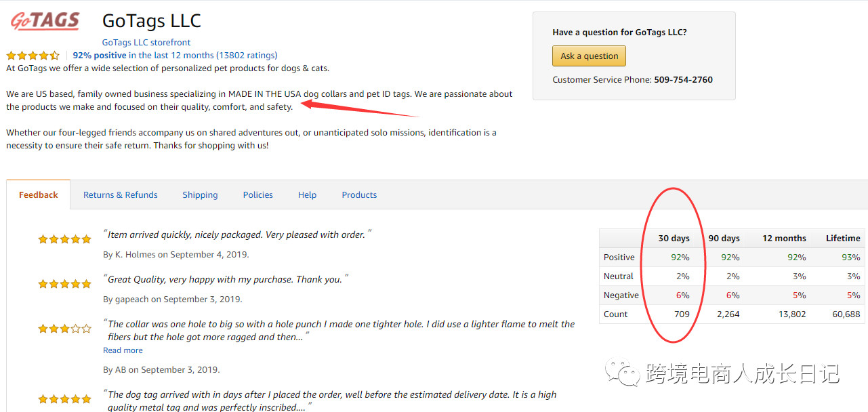
Task: Click the Lifetime column header
Action: coord(843,239)
